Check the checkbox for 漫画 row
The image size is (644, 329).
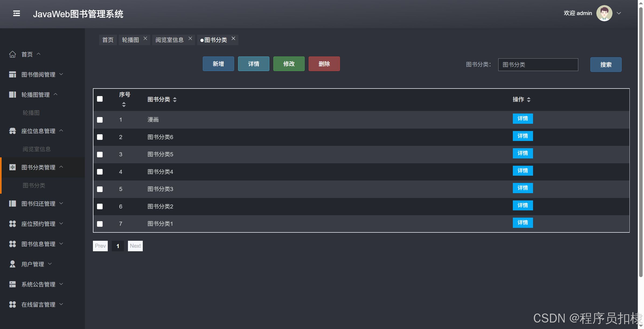click(x=100, y=120)
